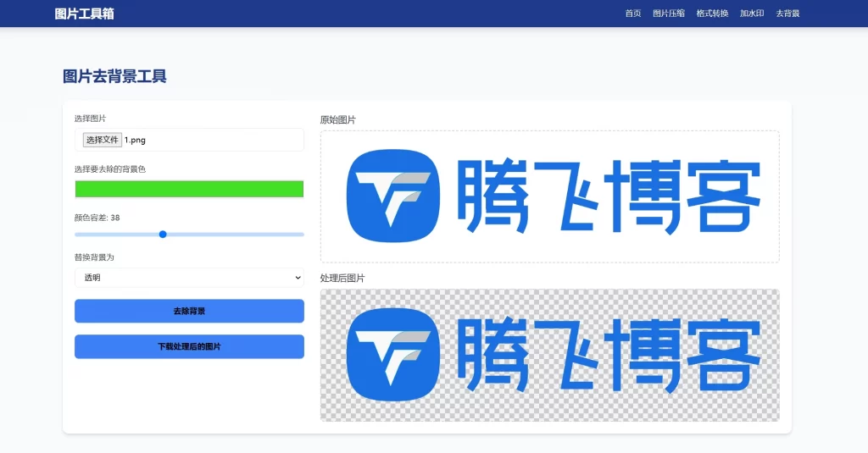Click the 1.png file name
This screenshot has width=868, height=453.
coord(135,140)
